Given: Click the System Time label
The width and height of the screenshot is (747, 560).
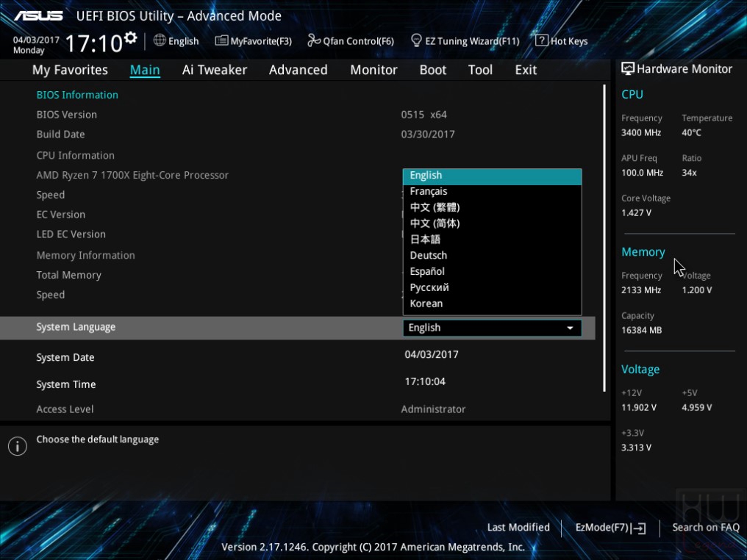Looking at the screenshot, I should pyautogui.click(x=65, y=385).
